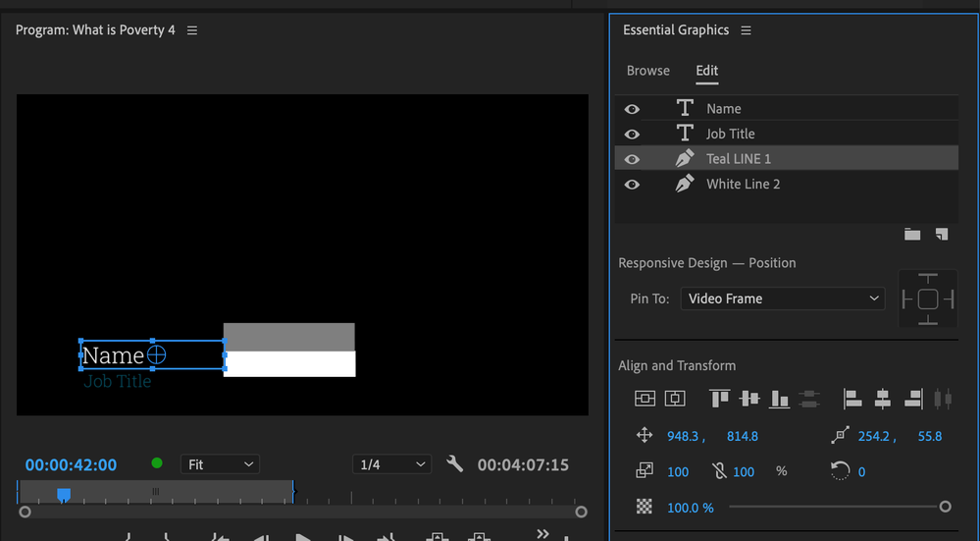
Task: Click the anchor point icon
Action: [x=841, y=435]
